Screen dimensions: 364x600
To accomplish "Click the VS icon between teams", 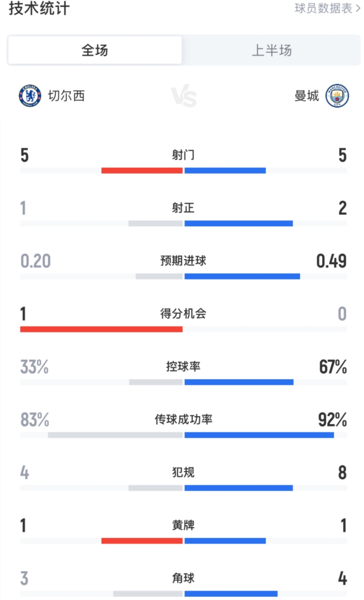I will pyautogui.click(x=184, y=96).
